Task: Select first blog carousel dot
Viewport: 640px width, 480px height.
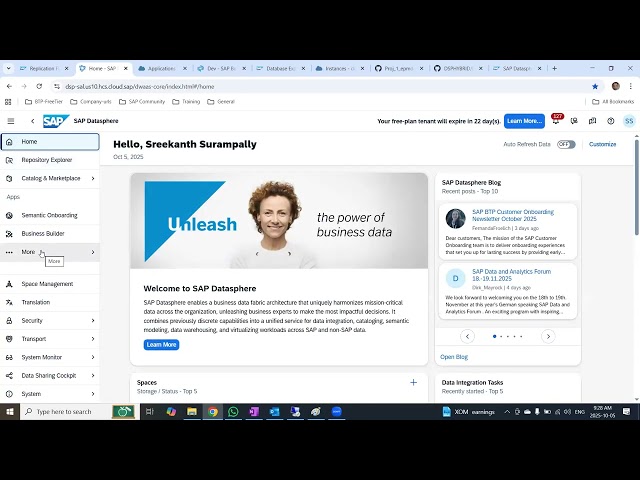Action: tap(495, 336)
